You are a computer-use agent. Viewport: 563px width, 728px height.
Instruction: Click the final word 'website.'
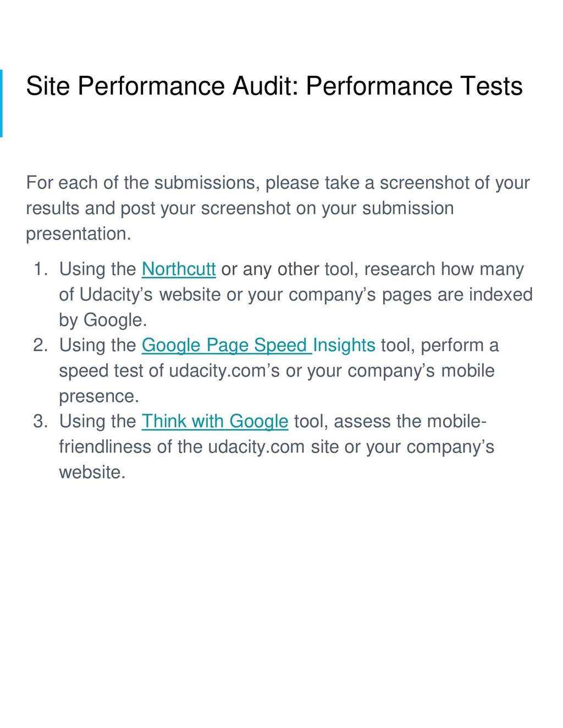click(x=92, y=472)
